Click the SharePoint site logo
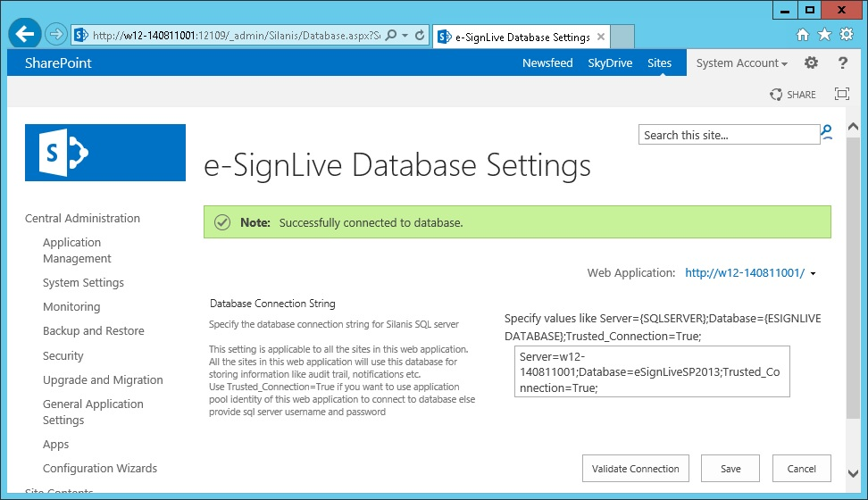868x500 pixels. tap(105, 153)
